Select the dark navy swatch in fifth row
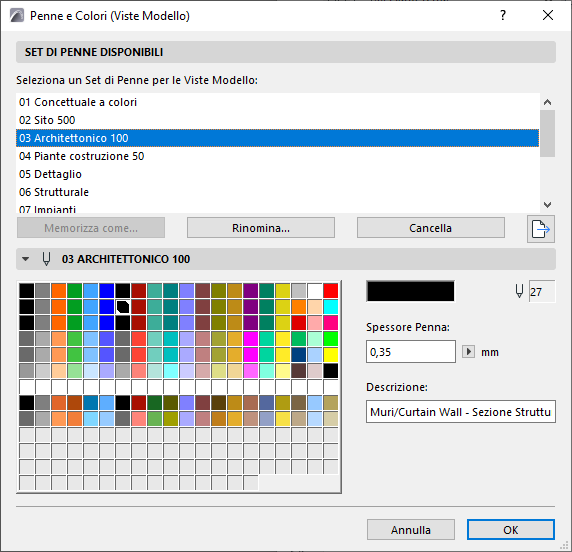Screen dimensions: 572x552 (x=298, y=355)
